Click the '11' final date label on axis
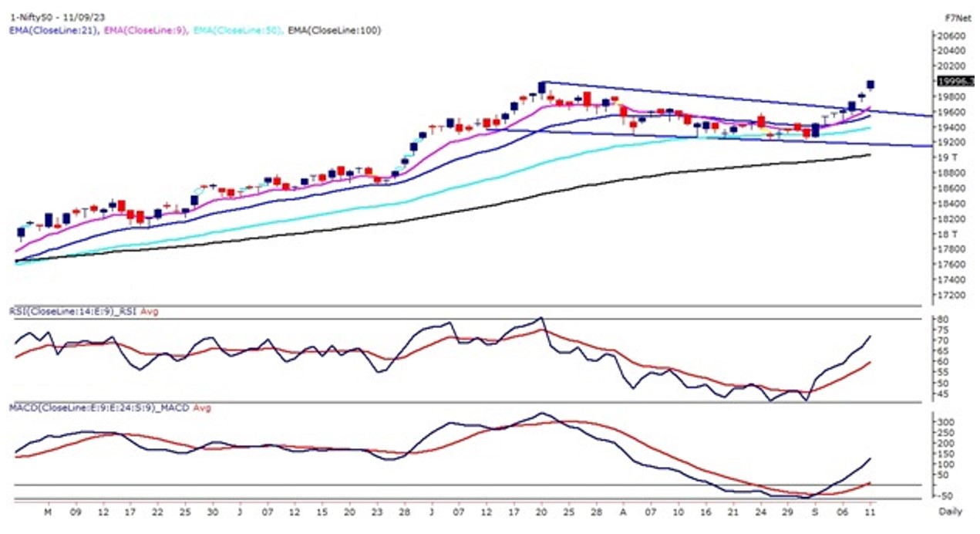Screen dimensions: 980x534 point(871,511)
